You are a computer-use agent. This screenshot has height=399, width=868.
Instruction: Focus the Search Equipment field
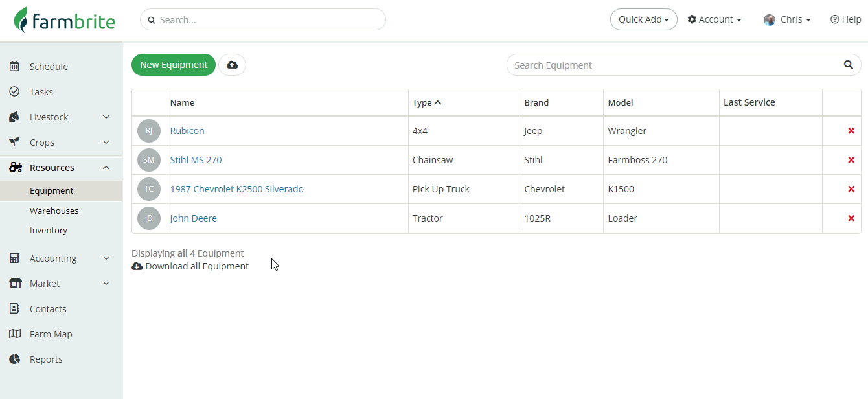pyautogui.click(x=674, y=65)
